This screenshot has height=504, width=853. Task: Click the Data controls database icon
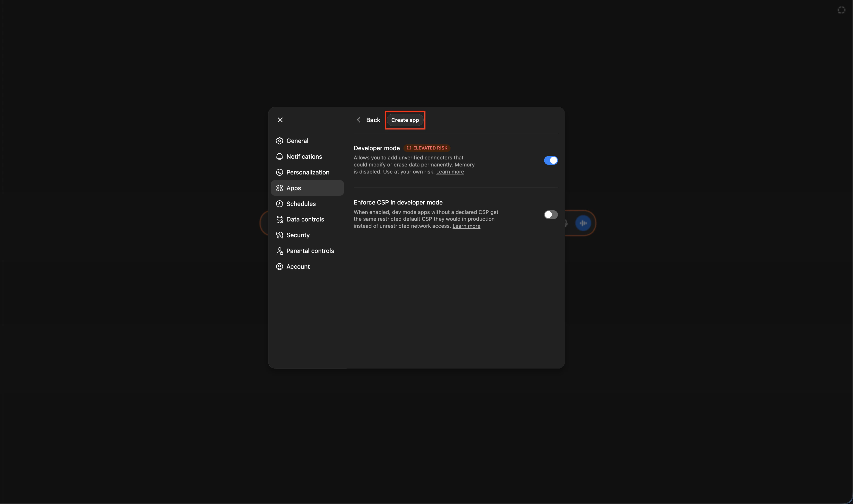[279, 219]
